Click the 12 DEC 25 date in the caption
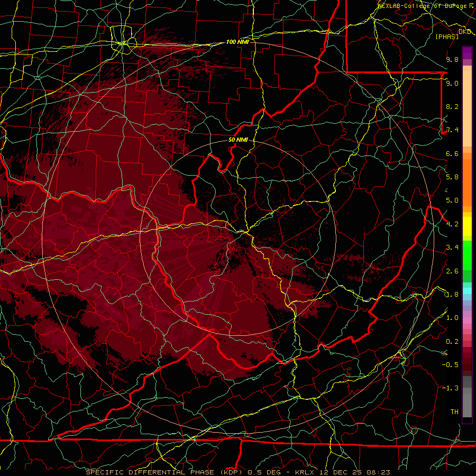This screenshot has height=476, width=476. pyautogui.click(x=342, y=472)
